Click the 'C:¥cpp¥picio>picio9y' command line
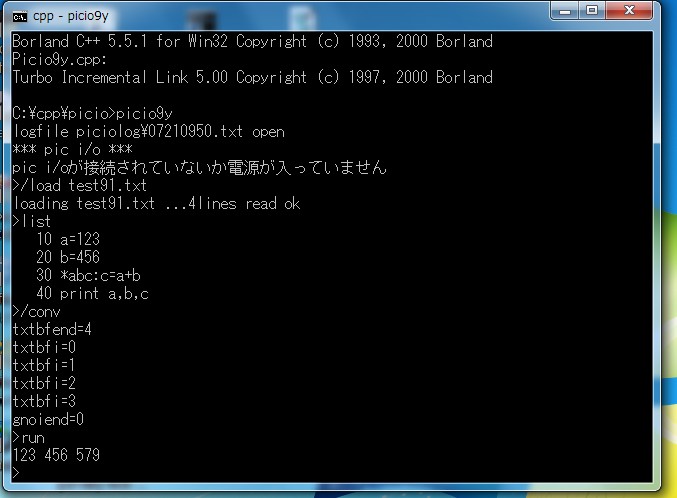The height and width of the screenshot is (498, 677). click(x=92, y=114)
